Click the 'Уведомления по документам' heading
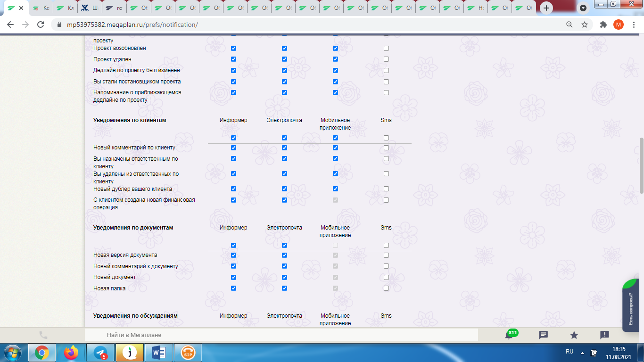Screen dimensions: 644x362 coord(133,228)
